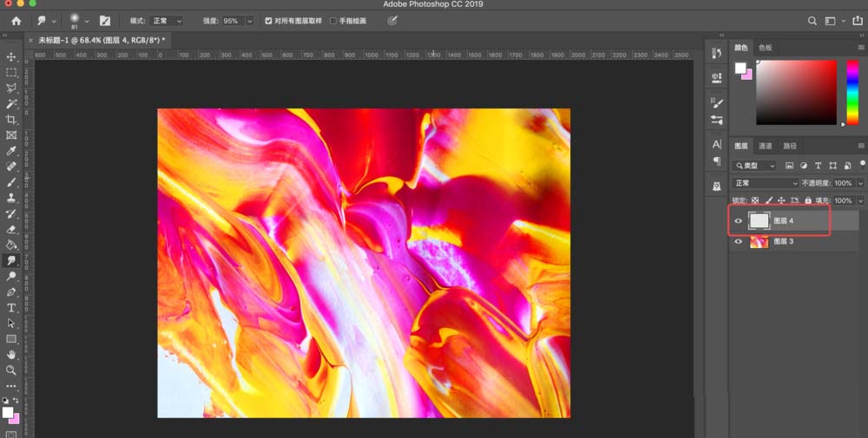The image size is (868, 438).
Task: Open the 模式 dropdown in options bar
Action: 168,20
